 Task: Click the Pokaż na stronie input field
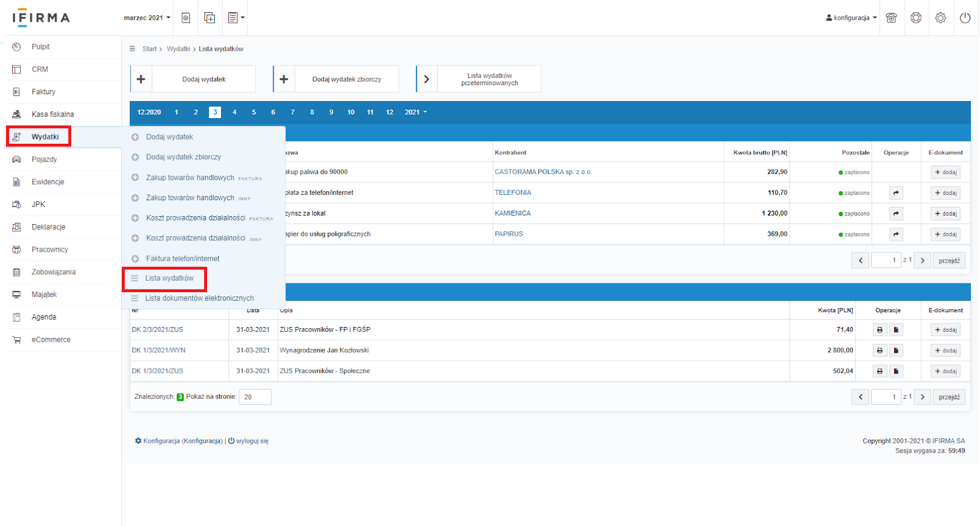tap(255, 397)
